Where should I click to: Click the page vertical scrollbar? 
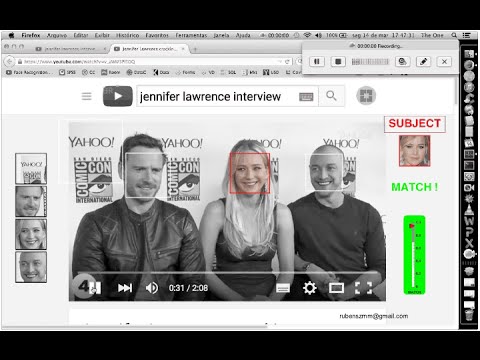click(x=456, y=92)
